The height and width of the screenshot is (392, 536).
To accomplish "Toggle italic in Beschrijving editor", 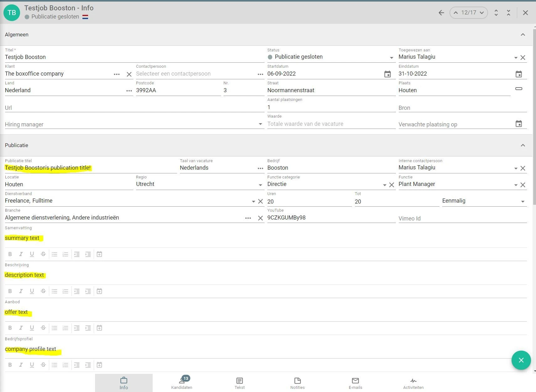I will (21, 291).
